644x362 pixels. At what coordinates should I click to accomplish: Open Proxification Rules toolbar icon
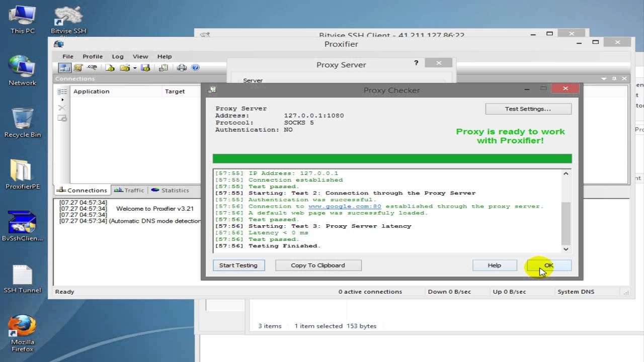78,68
